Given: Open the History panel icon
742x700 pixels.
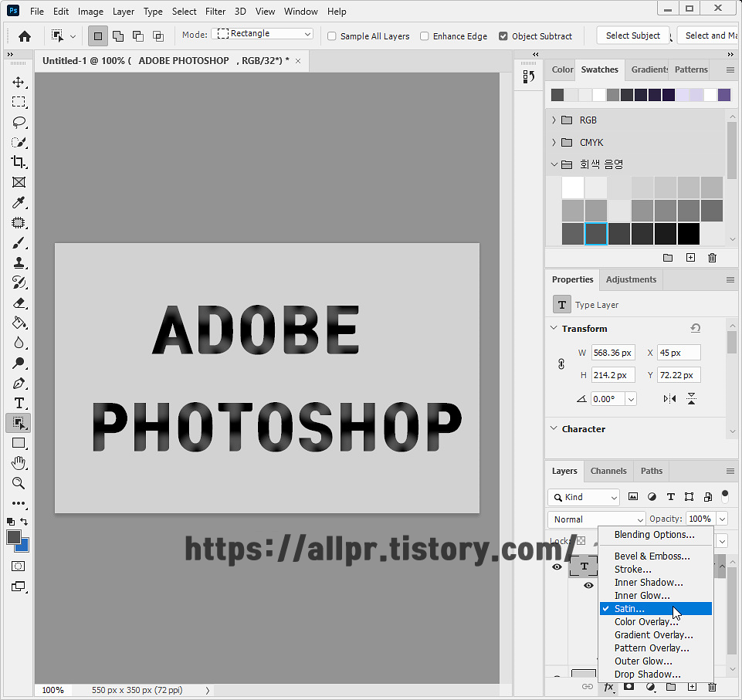Looking at the screenshot, I should (x=529, y=76).
